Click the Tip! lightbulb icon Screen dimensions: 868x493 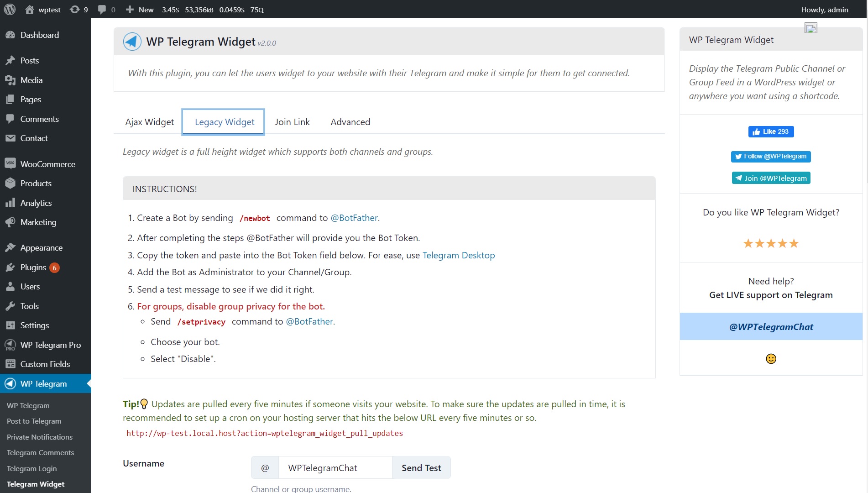click(x=144, y=404)
